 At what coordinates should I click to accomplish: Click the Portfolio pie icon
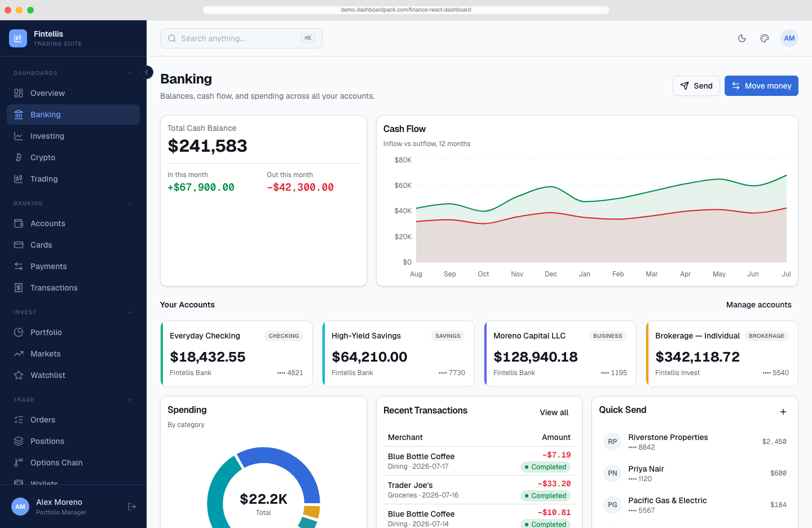point(19,332)
